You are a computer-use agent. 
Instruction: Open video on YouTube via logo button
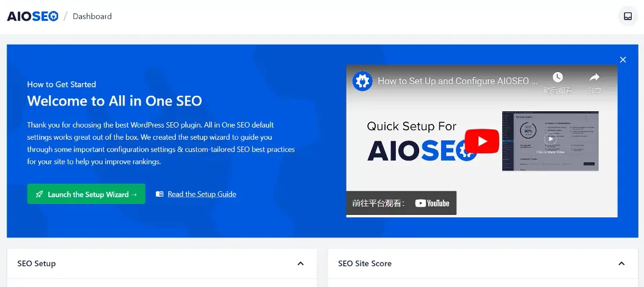(x=432, y=203)
